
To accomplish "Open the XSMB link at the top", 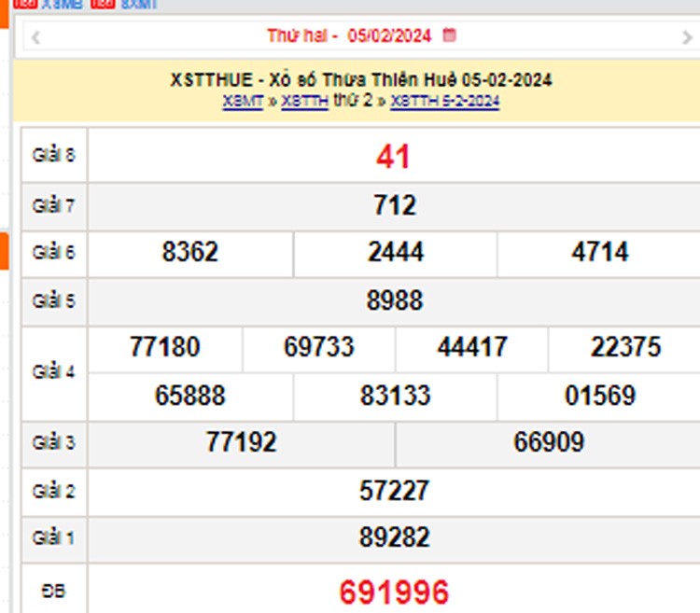I will (x=62, y=4).
